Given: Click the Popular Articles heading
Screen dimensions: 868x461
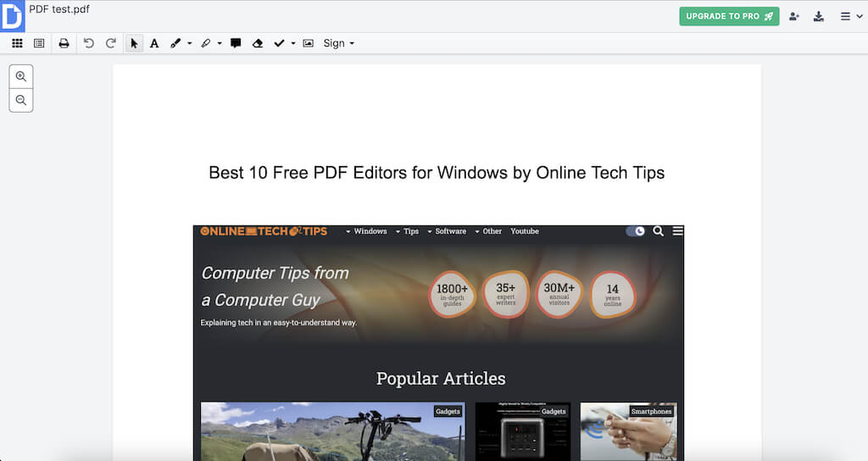Looking at the screenshot, I should click(x=441, y=379).
